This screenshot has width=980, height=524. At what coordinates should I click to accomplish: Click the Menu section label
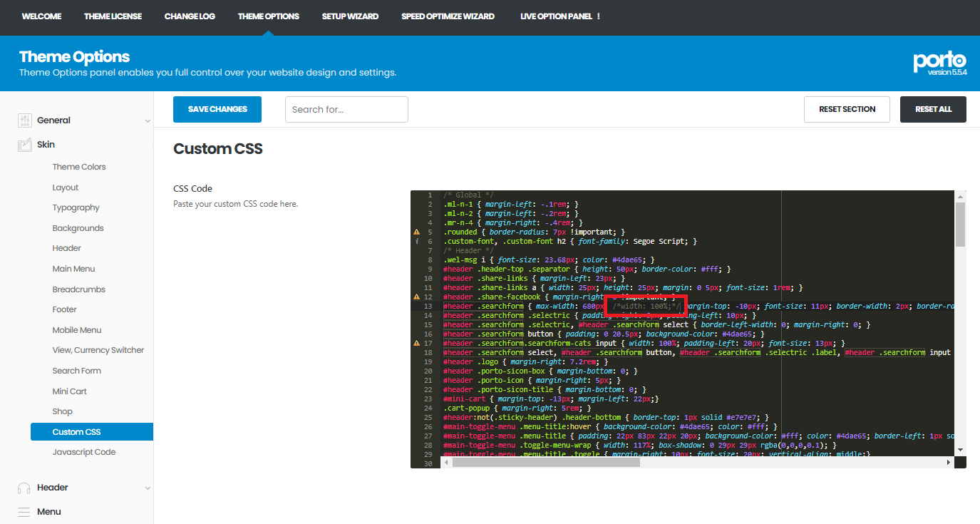[x=49, y=512]
